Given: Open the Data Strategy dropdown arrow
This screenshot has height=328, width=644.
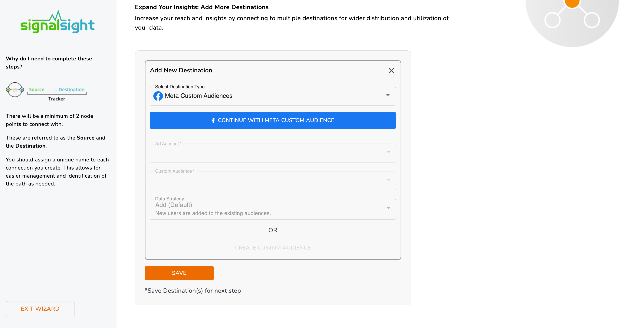Looking at the screenshot, I should [x=388, y=208].
